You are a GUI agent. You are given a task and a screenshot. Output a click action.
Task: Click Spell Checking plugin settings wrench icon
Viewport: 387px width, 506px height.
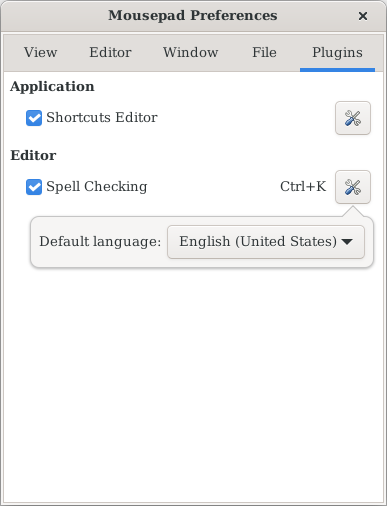[353, 187]
